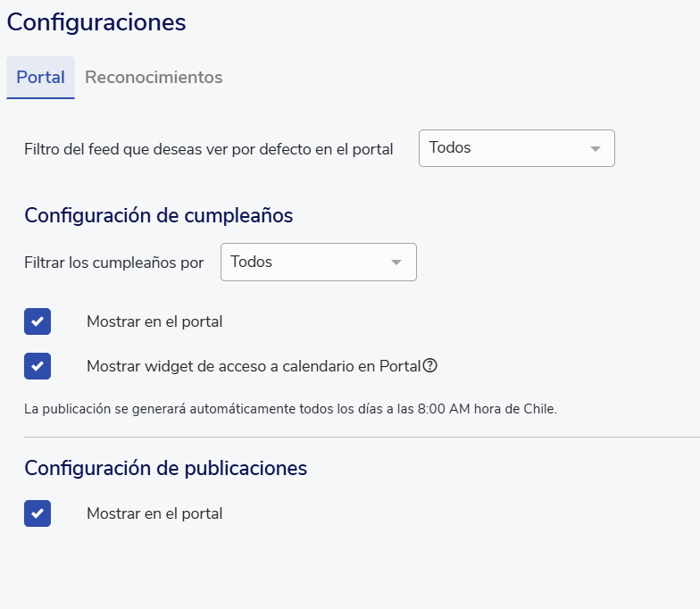This screenshot has height=609, width=700.
Task: Uncheck birthday 'Mostrar en el portal' checkbox
Action: [37, 321]
